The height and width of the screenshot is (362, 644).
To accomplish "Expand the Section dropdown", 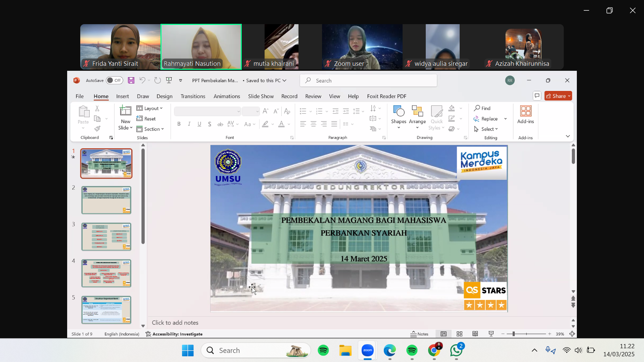I will (x=150, y=129).
